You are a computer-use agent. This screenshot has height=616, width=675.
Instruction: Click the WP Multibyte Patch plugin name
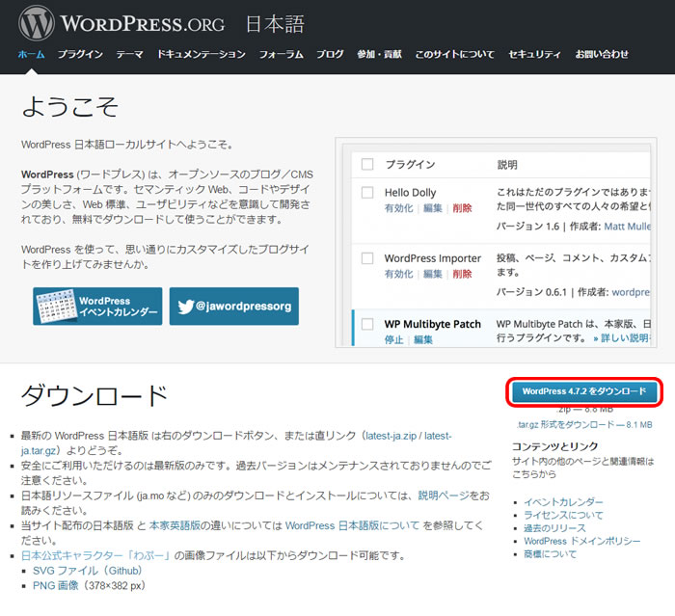433,324
